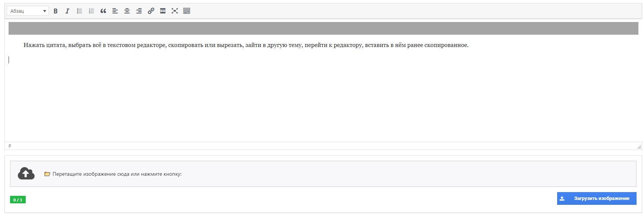Enter fullscreen distraction-free mode
Image resolution: width=644 pixels, height=216 pixels.
tap(175, 11)
